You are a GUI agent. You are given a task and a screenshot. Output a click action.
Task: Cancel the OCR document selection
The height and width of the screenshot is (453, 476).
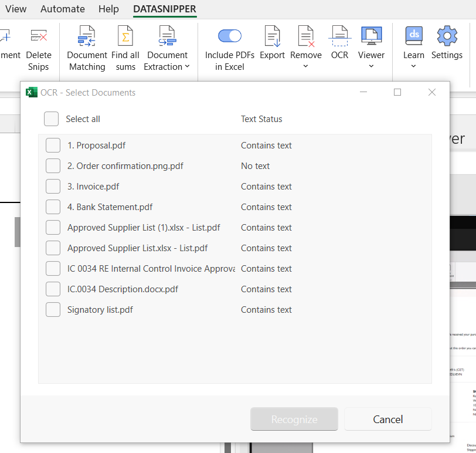pos(387,419)
